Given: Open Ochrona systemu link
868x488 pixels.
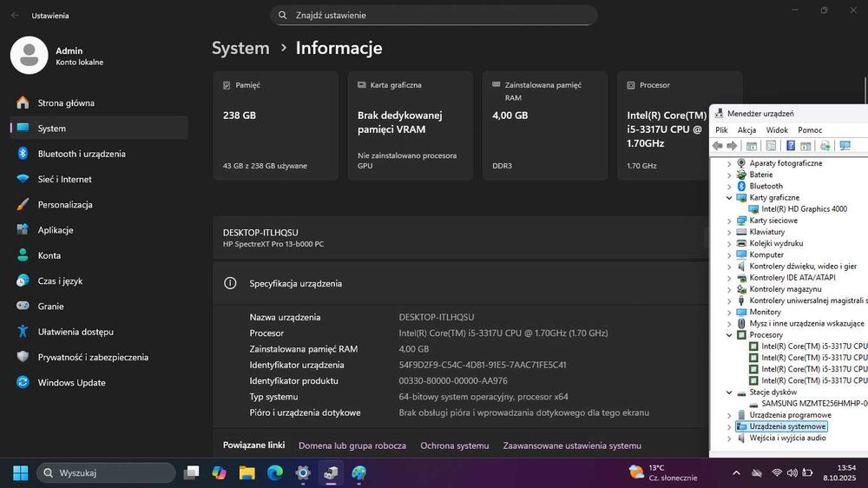Looking at the screenshot, I should (x=455, y=446).
